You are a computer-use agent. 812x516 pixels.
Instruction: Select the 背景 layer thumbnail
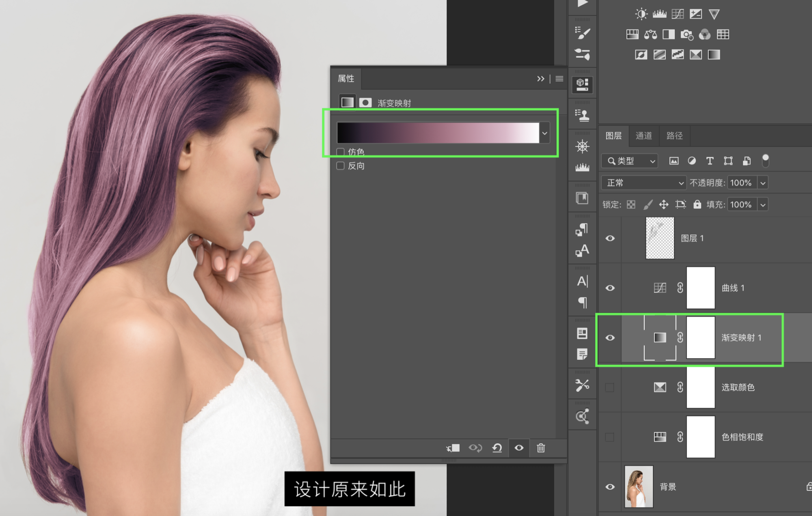pyautogui.click(x=639, y=486)
